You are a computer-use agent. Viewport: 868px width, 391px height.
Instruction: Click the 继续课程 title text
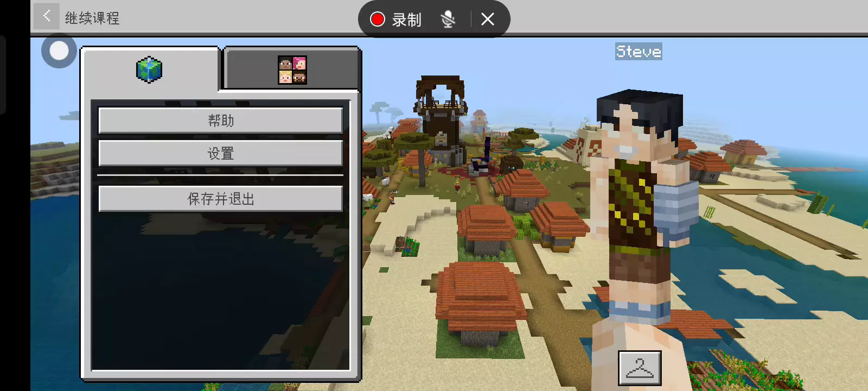pos(92,18)
